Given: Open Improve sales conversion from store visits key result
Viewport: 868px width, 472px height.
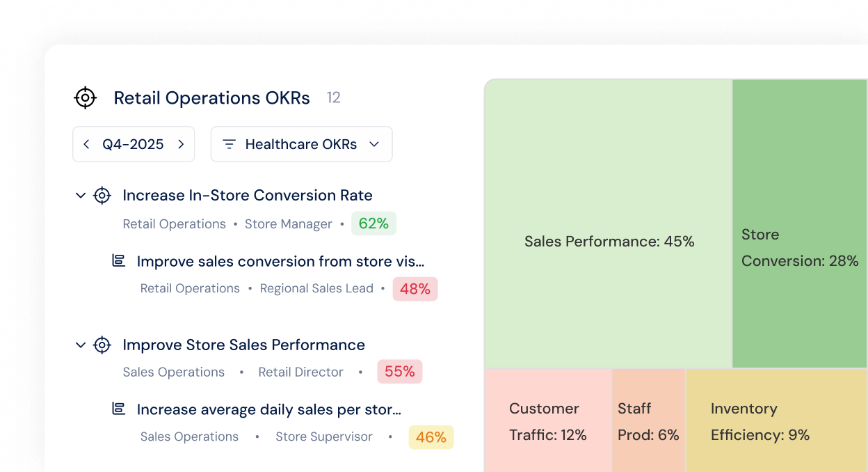Looking at the screenshot, I should click(x=280, y=262).
